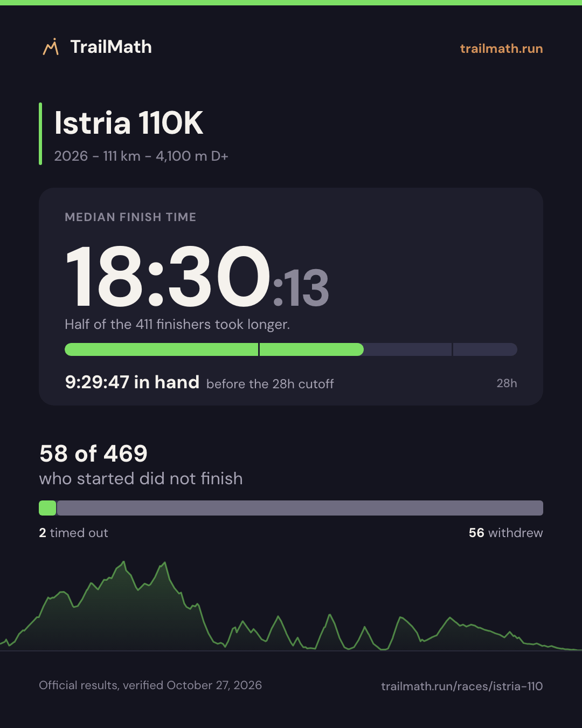The width and height of the screenshot is (582, 728).
Task: Click the TrailMath mountain logo icon
Action: 51,47
